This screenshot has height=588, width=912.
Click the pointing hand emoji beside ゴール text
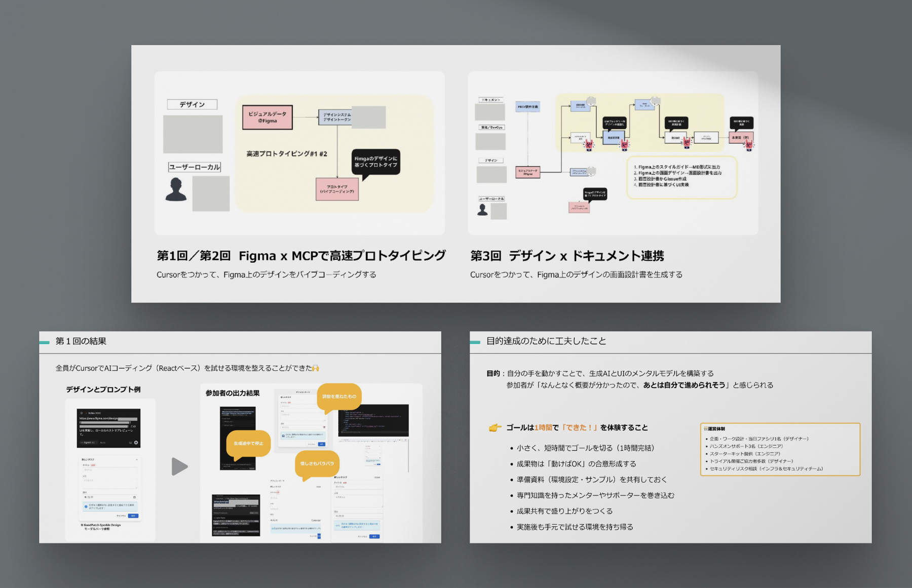[495, 428]
